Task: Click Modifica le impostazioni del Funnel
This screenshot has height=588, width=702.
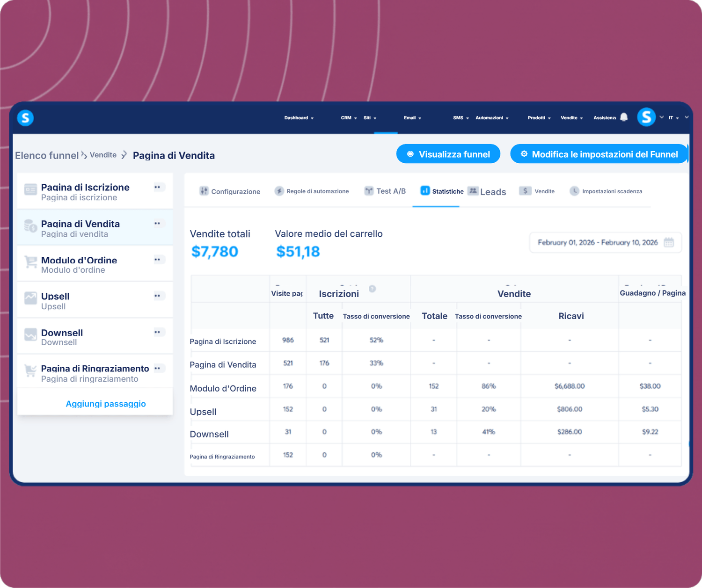Action: [599, 154]
